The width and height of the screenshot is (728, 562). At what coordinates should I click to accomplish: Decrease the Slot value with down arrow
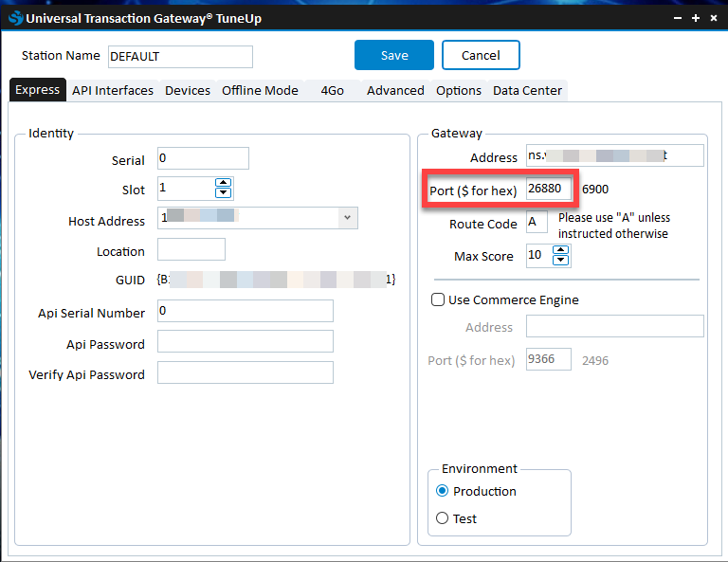pos(223,193)
